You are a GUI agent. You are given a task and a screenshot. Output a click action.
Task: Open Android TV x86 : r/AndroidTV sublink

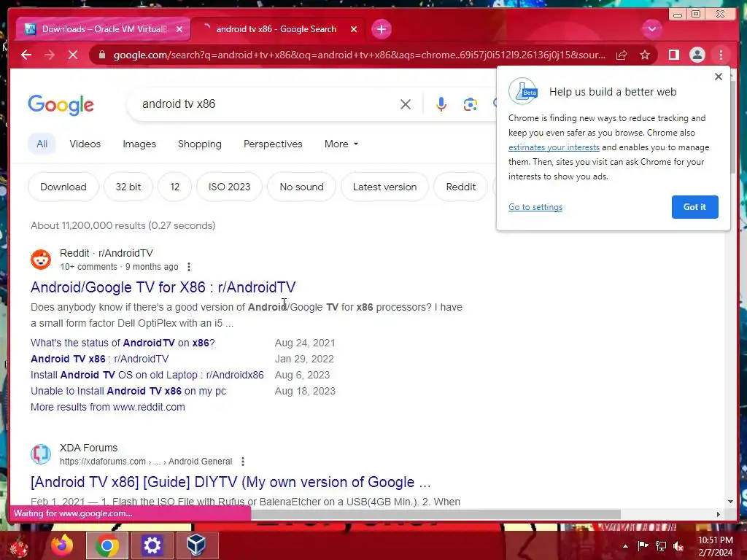(99, 359)
